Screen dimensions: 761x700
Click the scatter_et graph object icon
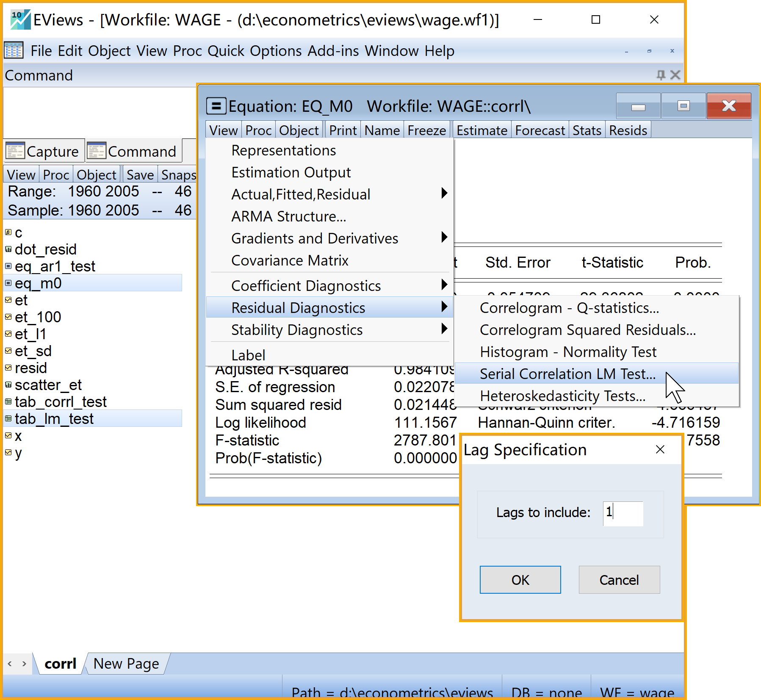pos(8,385)
